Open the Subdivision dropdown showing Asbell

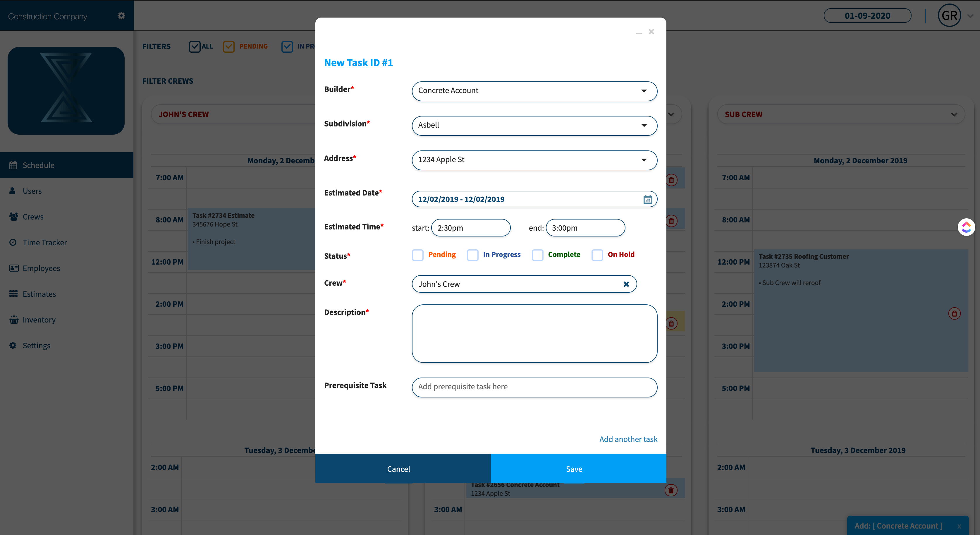(x=534, y=126)
